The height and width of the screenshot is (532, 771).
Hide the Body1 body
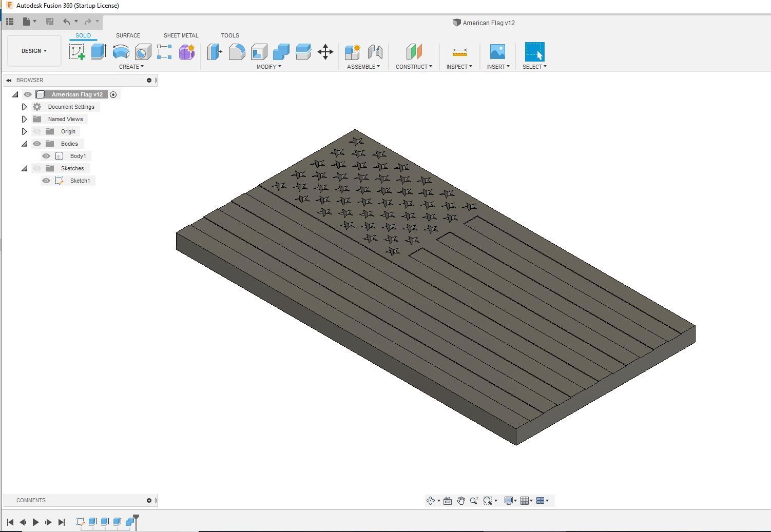[46, 156]
